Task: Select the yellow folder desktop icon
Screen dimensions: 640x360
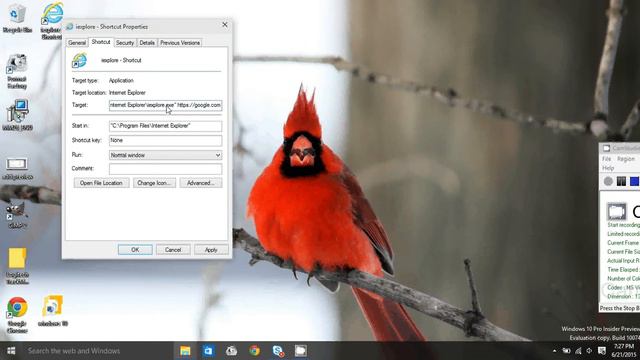Action: click(17, 266)
